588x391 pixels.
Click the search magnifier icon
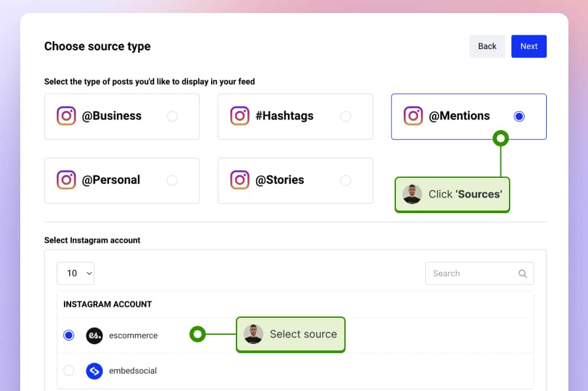[x=523, y=273]
